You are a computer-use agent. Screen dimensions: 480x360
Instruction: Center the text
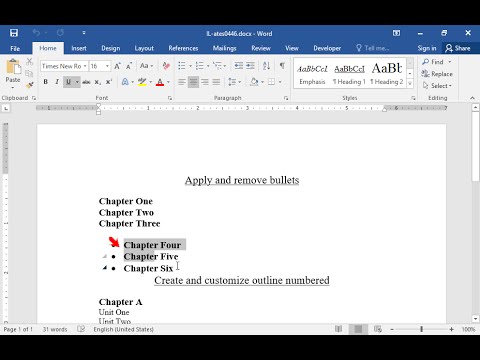[193, 82]
